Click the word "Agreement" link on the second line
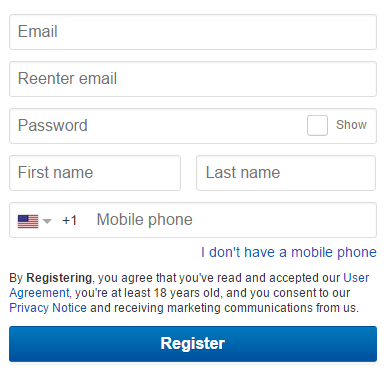This screenshot has height=380, width=386. click(40, 293)
